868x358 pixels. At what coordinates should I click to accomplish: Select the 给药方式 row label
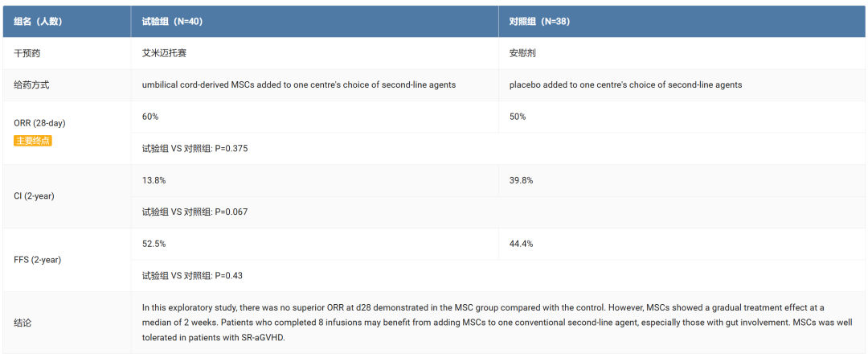31,84
